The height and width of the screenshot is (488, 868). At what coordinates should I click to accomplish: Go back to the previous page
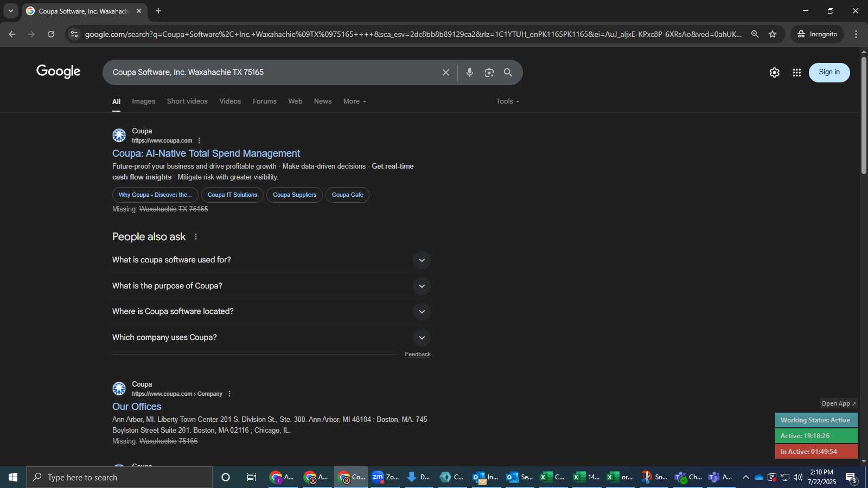pyautogui.click(x=12, y=34)
